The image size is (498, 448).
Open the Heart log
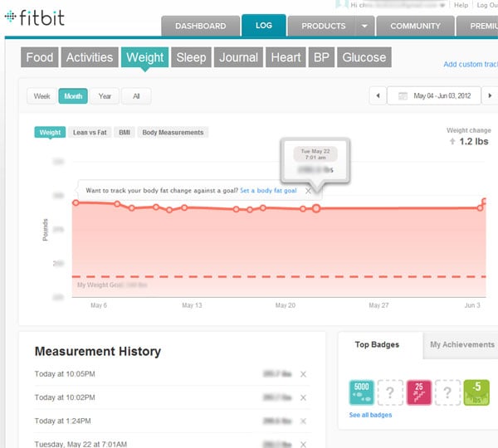point(286,57)
